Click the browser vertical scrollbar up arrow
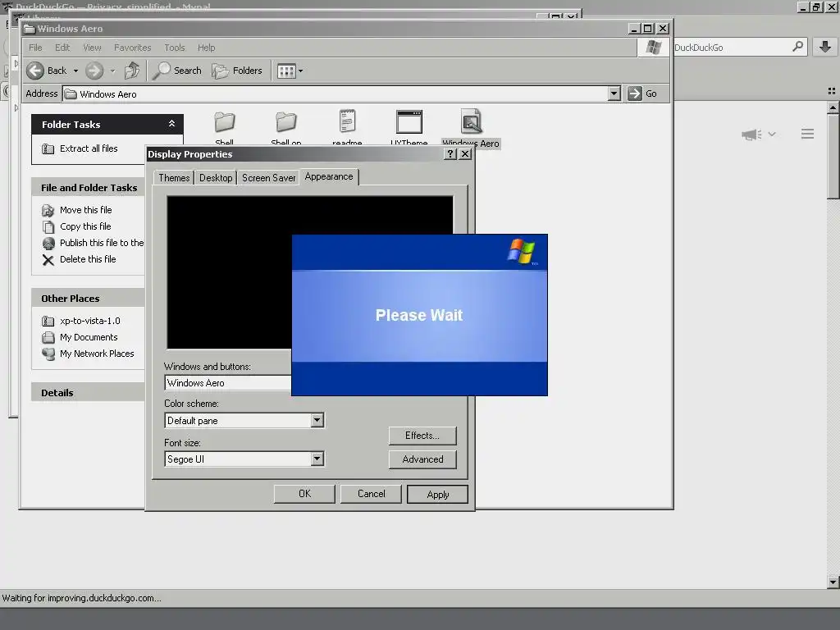This screenshot has height=630, width=840. pyautogui.click(x=833, y=108)
